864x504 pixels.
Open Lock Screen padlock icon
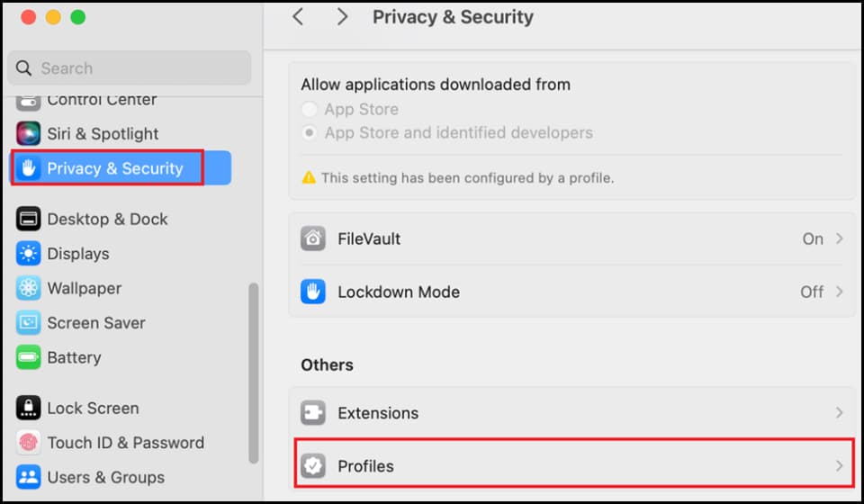coord(28,409)
